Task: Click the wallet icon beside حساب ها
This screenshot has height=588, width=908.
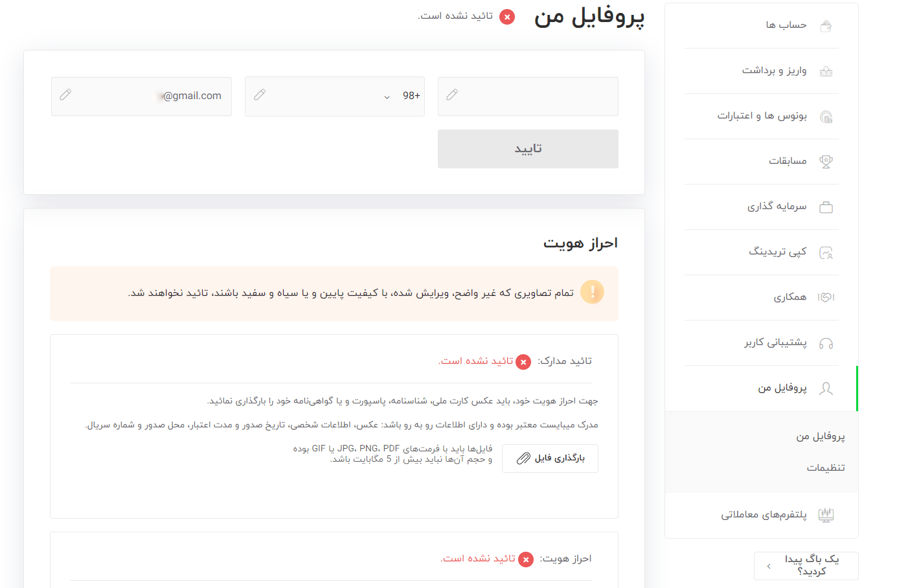Action: coord(826,26)
